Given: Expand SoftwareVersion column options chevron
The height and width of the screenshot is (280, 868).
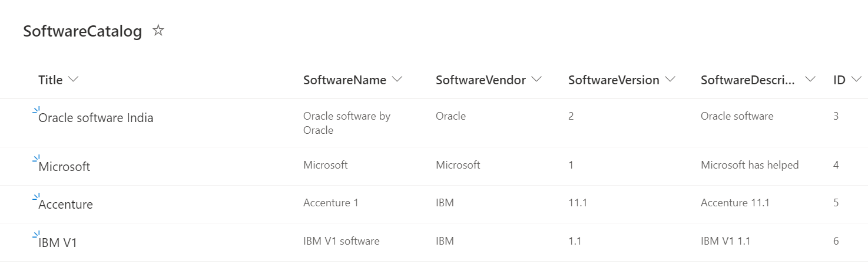Looking at the screenshot, I should pos(670,80).
